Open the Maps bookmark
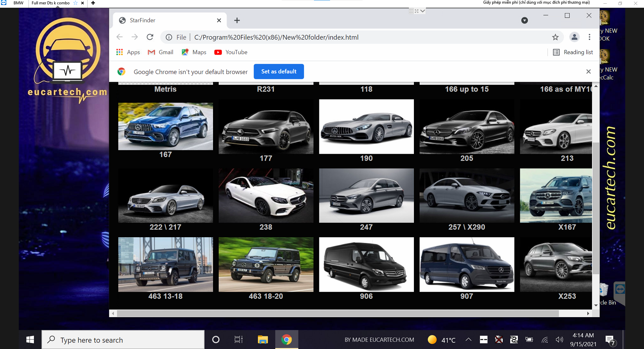 coord(194,52)
